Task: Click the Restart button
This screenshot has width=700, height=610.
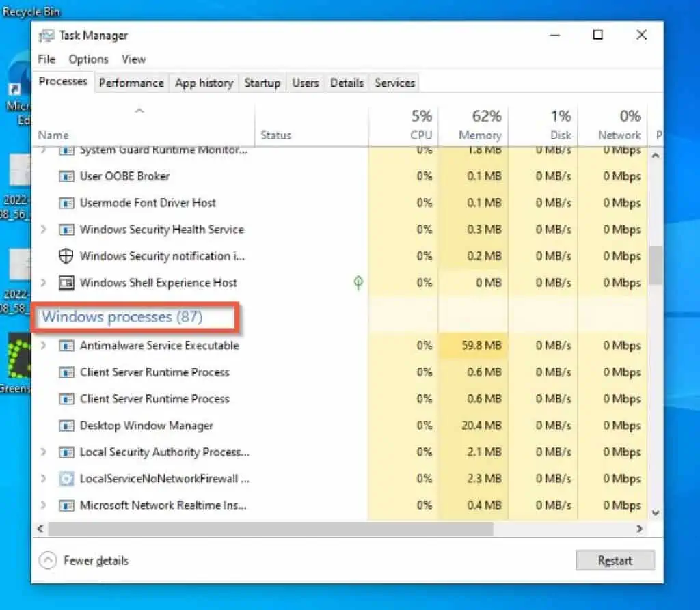Action: point(615,561)
